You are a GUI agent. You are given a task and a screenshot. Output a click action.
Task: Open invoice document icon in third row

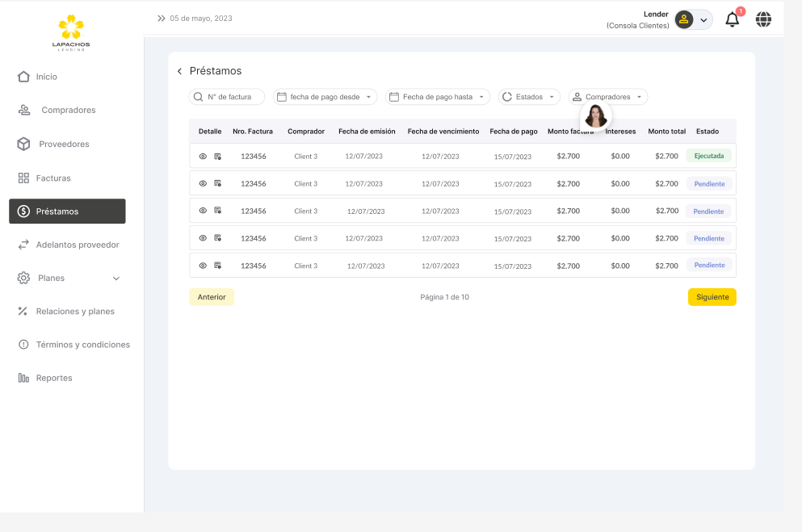pyautogui.click(x=217, y=211)
